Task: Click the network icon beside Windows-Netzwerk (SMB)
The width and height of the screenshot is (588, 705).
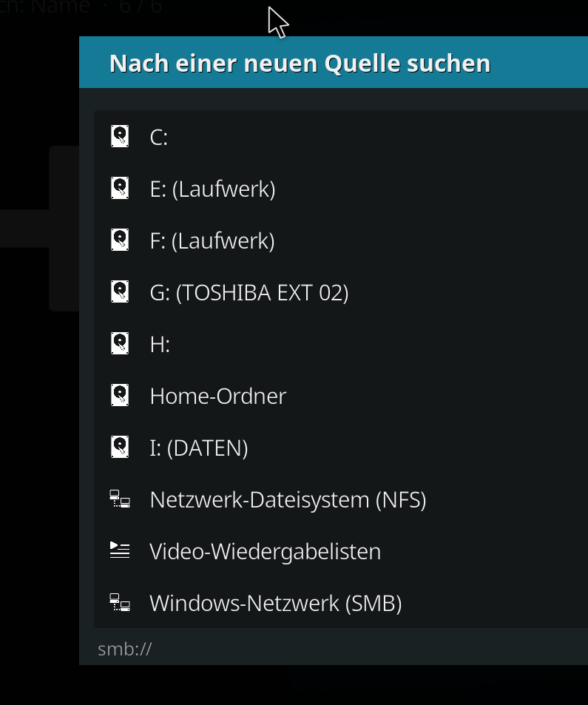Action: [120, 602]
